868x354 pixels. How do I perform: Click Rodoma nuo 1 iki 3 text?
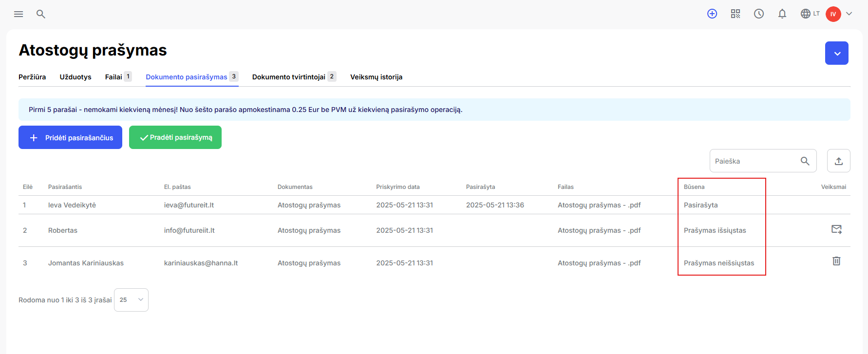pyautogui.click(x=65, y=300)
